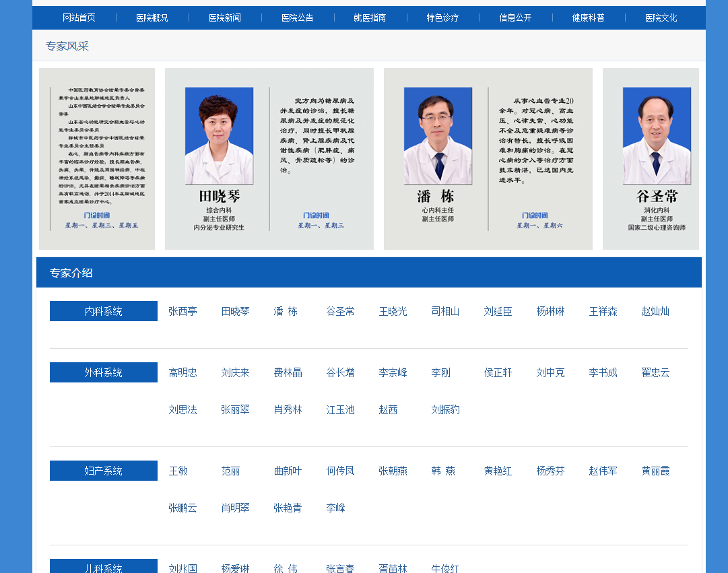Open doctor 肖明翠 link
Image resolution: width=728 pixels, height=573 pixels.
pos(236,508)
